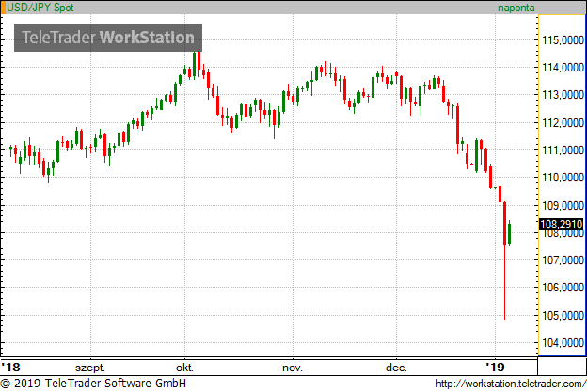Click the 111,0000 price axis label

click(x=563, y=150)
